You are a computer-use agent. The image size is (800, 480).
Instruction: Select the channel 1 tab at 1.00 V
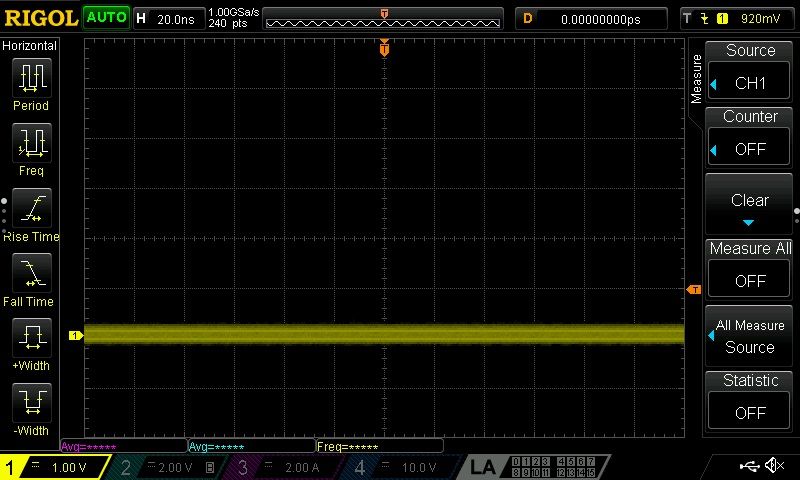(55, 467)
